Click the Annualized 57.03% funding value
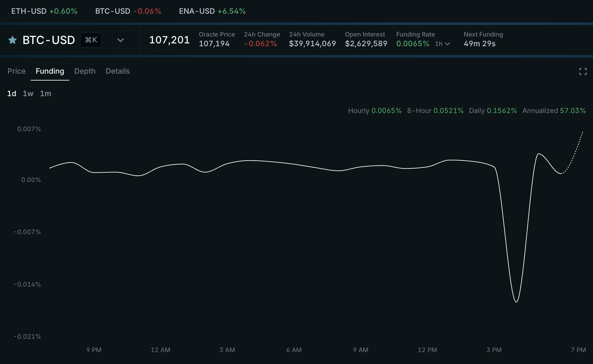593x364 pixels. pyautogui.click(x=572, y=111)
